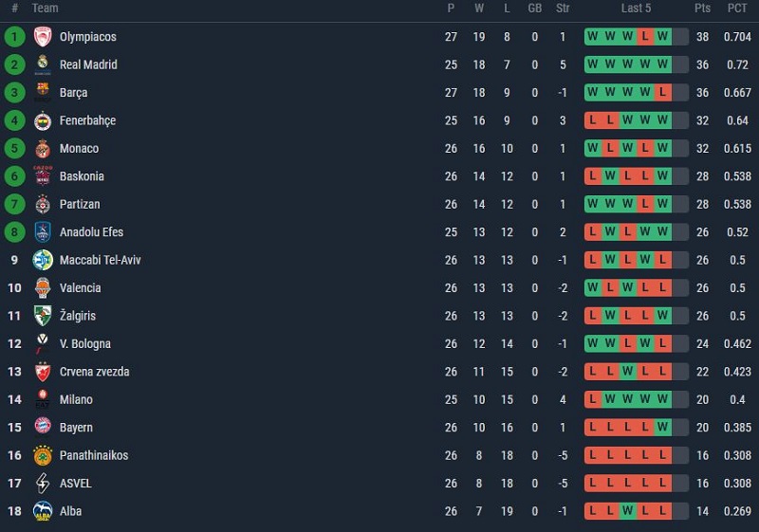This screenshot has width=759, height=532.
Task: Click the Alba team logo
Action: tap(42, 511)
